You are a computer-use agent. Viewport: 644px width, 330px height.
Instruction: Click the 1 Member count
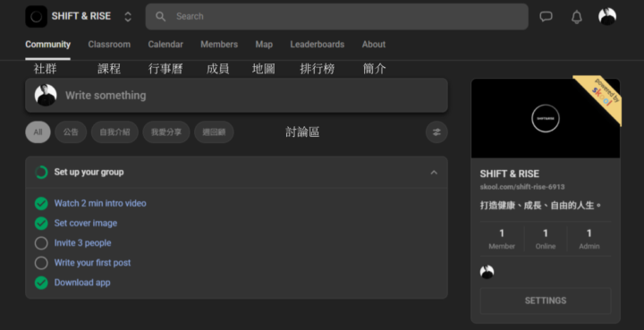click(502, 239)
